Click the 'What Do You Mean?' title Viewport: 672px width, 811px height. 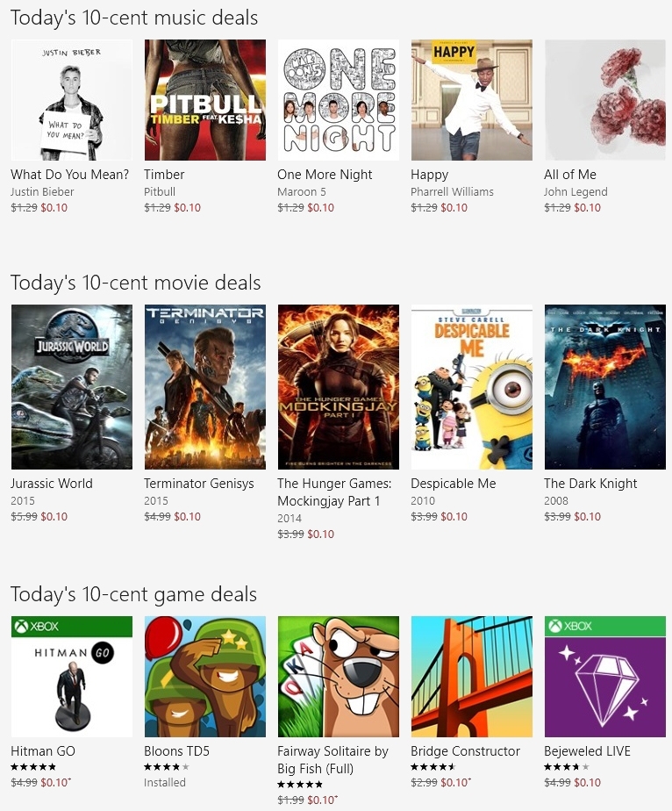pos(70,175)
